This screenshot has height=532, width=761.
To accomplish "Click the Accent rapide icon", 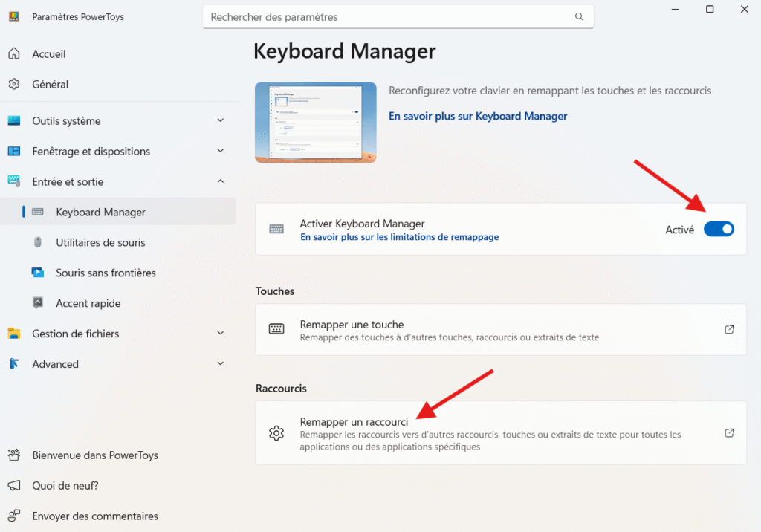I will [x=38, y=303].
